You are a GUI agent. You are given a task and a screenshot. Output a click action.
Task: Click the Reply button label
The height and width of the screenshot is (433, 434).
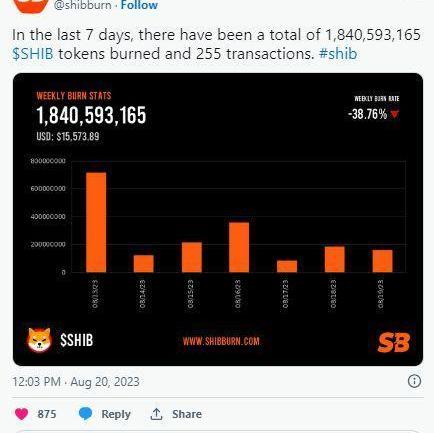point(116,414)
